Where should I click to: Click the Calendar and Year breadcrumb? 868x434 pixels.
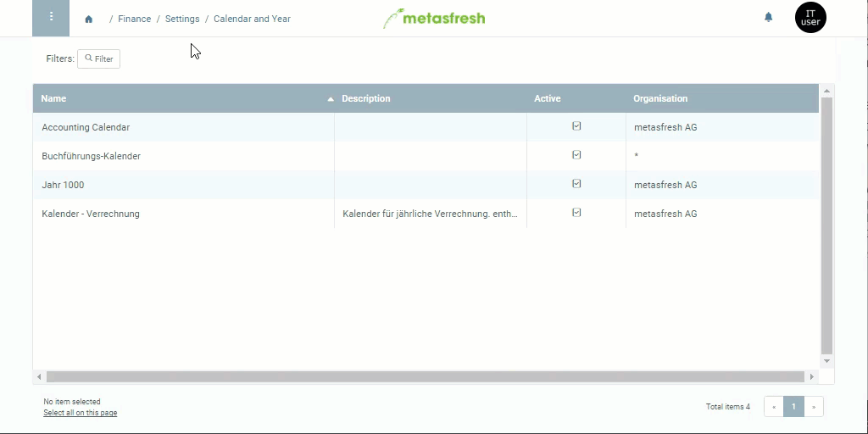[x=252, y=19]
